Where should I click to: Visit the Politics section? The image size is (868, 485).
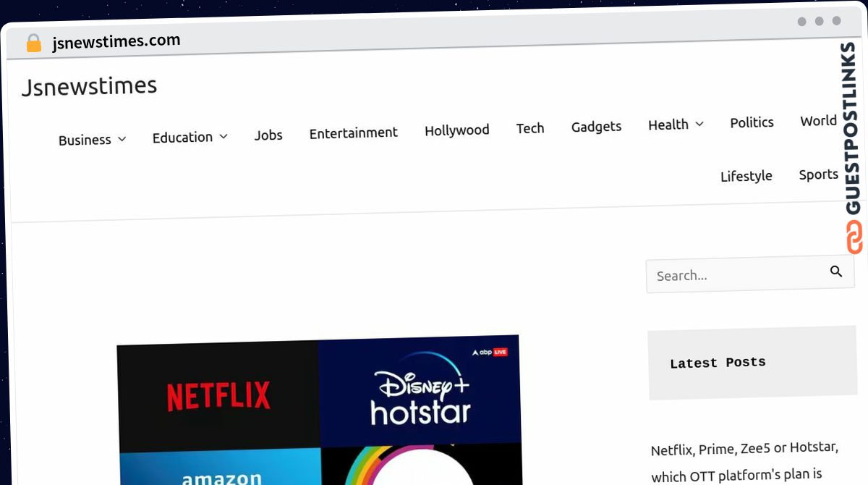(x=752, y=122)
